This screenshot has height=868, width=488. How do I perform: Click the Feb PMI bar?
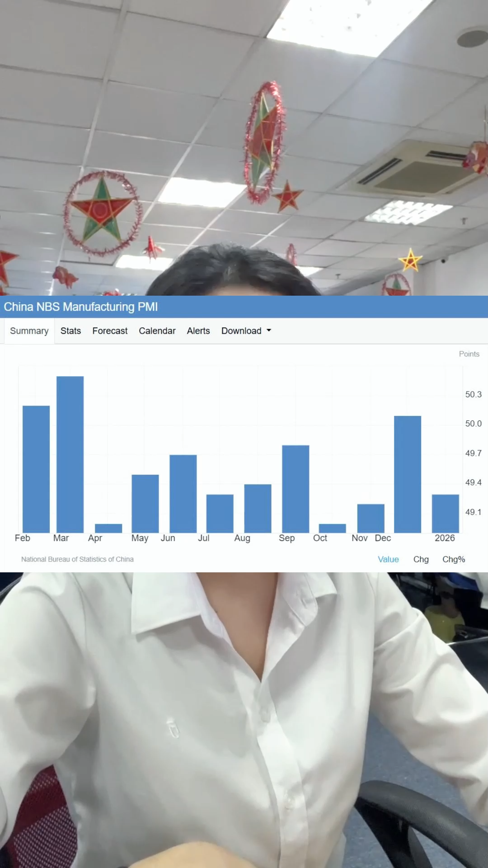click(x=36, y=469)
